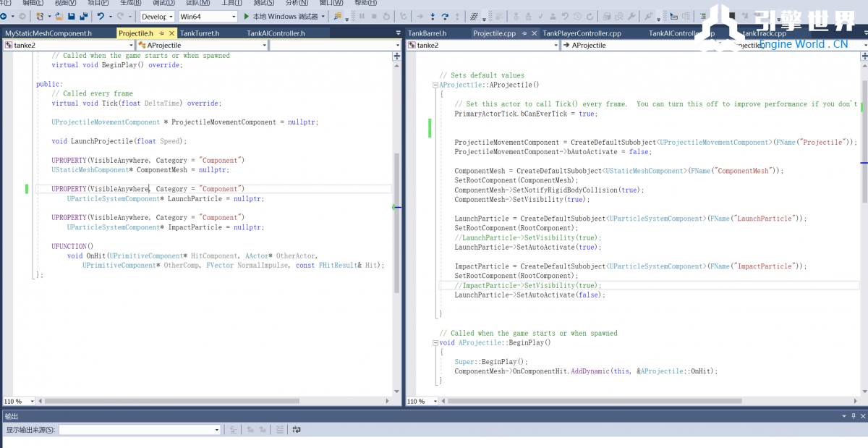This screenshot has height=448, width=868.
Task: Click the UParticleSystemComponent* ImpactParticle declaration
Action: 165,227
